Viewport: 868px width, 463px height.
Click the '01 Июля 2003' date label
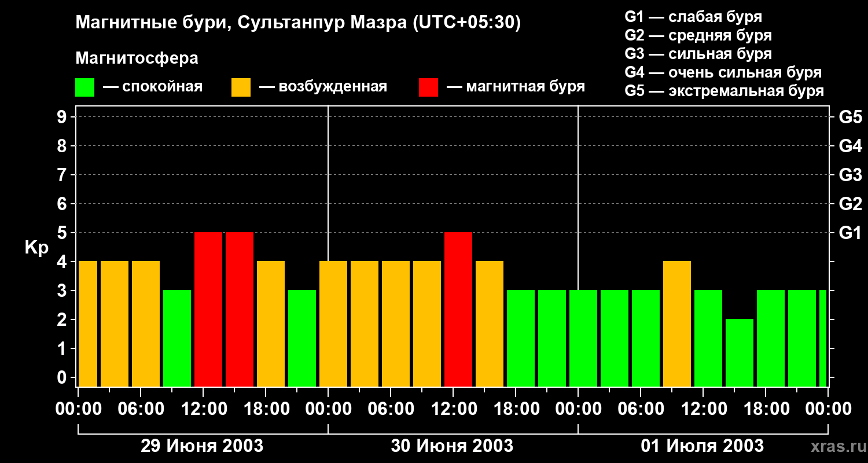702,446
